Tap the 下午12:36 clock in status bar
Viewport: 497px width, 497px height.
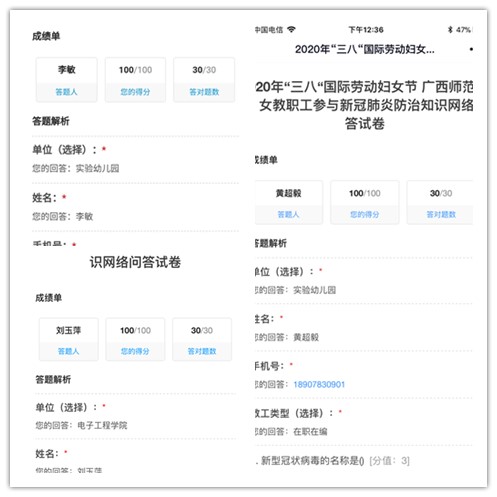coord(366,30)
